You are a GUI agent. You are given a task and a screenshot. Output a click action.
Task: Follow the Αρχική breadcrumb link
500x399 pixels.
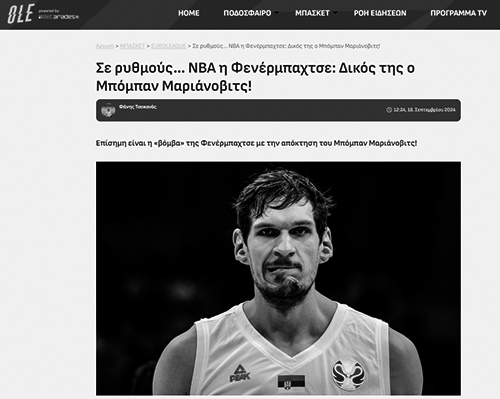(x=105, y=46)
